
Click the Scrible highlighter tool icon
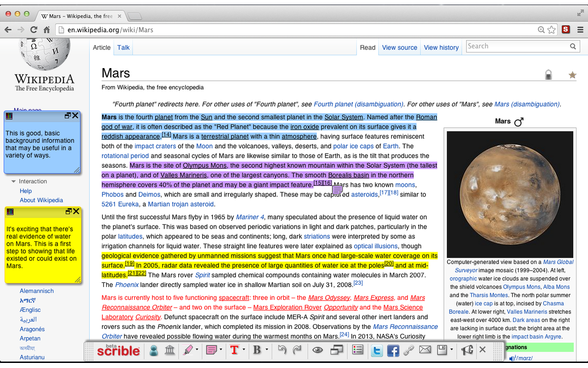(x=187, y=350)
